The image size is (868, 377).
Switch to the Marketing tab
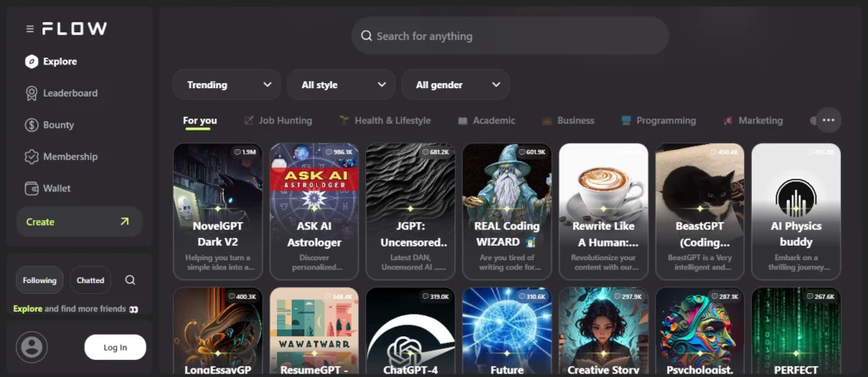click(753, 120)
